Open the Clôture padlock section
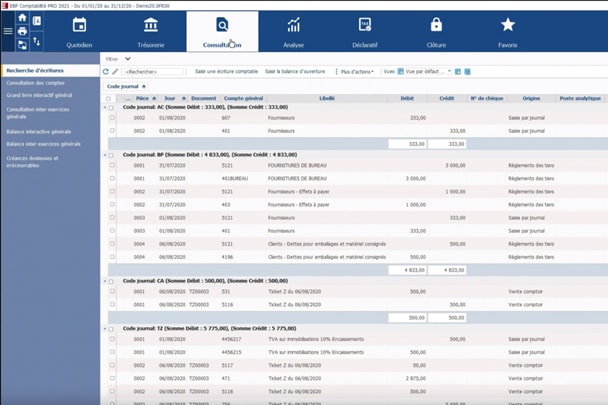Screen dimensions: 608x405 [x=435, y=30]
